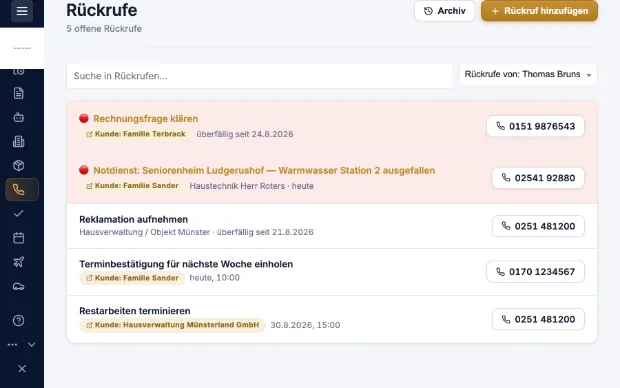Call 02541 92880 for Notdienst Seniorenheim
The width and height of the screenshot is (620, 388).
[x=538, y=178]
